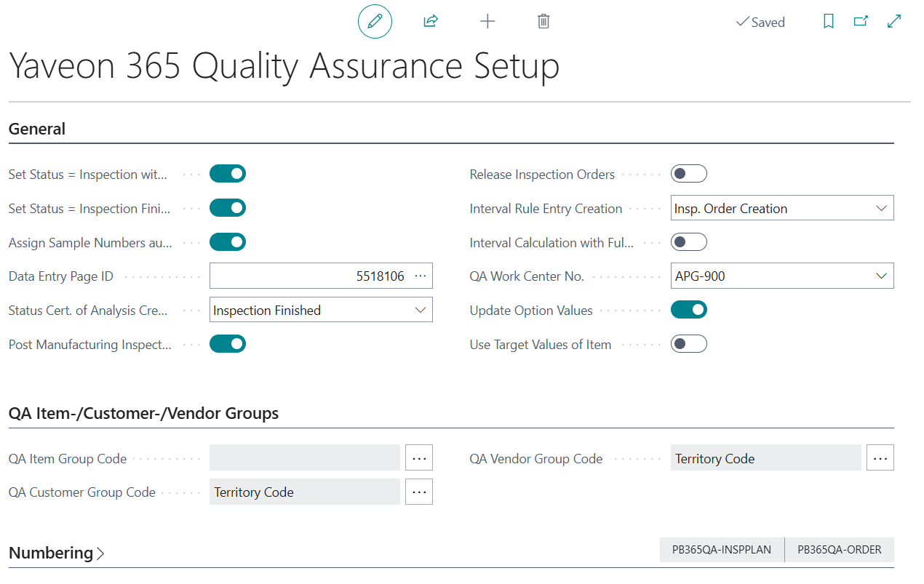Click QA Customer Group Code Territory Code field
The width and height of the screenshot is (924, 584).
[305, 492]
